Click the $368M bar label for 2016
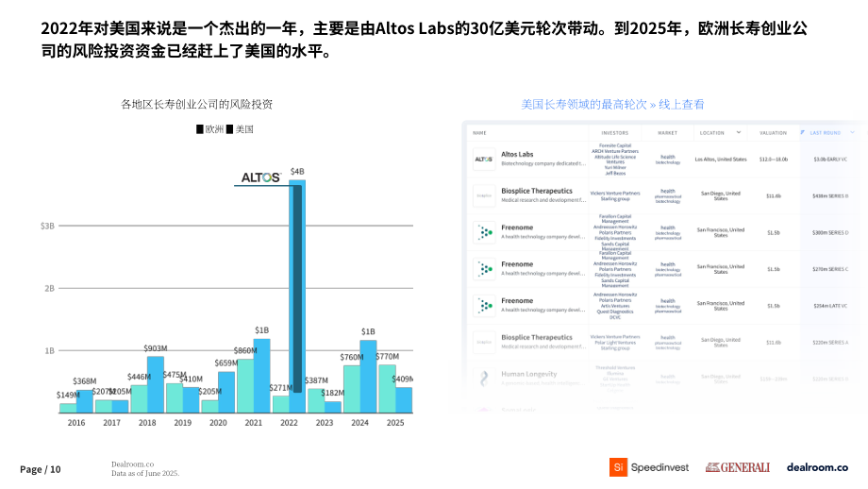Viewport: 868px width, 489px height. (84, 381)
